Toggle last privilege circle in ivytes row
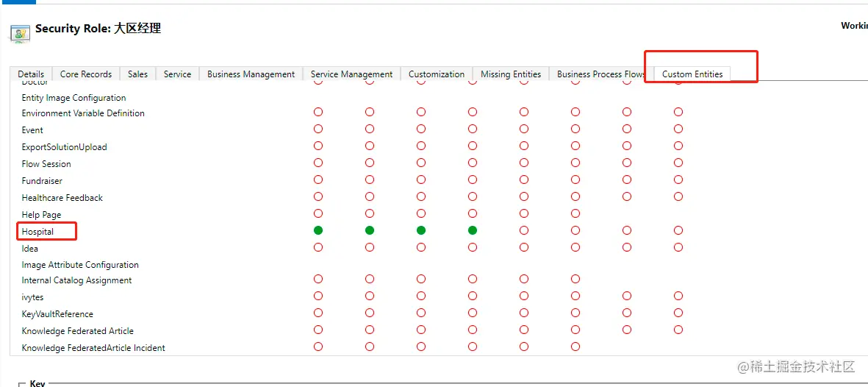The width and height of the screenshot is (868, 387). 678,296
